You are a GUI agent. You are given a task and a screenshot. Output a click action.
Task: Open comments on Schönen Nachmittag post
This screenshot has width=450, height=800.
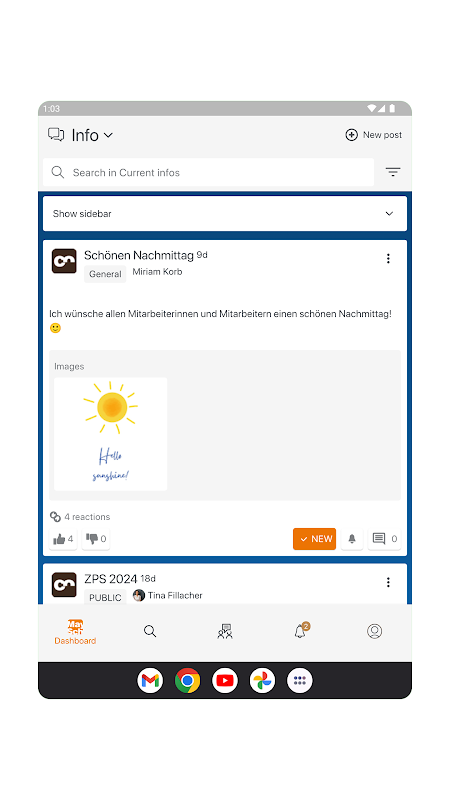tap(384, 539)
